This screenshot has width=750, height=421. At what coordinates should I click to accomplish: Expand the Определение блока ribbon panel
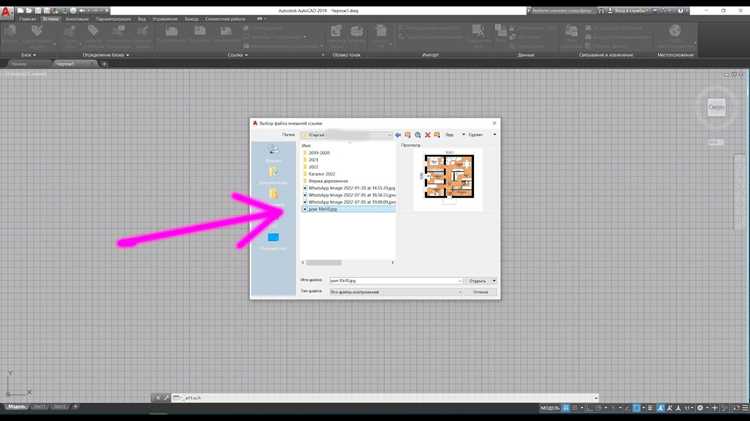click(106, 55)
